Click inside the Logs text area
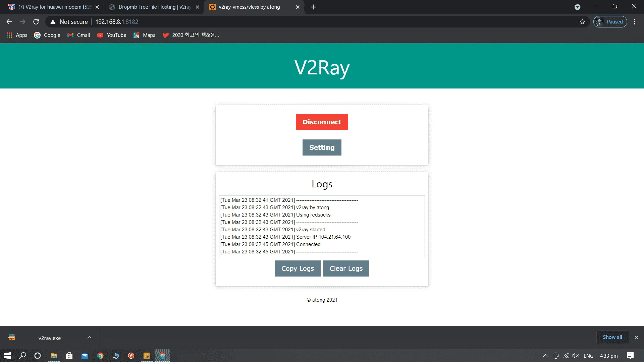This screenshot has height=362, width=644. pyautogui.click(x=322, y=227)
